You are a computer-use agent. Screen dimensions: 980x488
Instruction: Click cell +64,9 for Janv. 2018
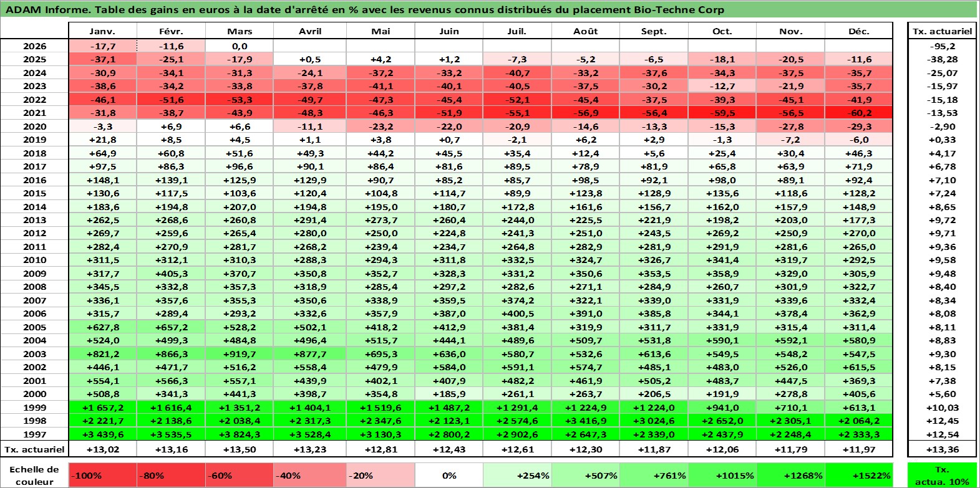point(102,153)
